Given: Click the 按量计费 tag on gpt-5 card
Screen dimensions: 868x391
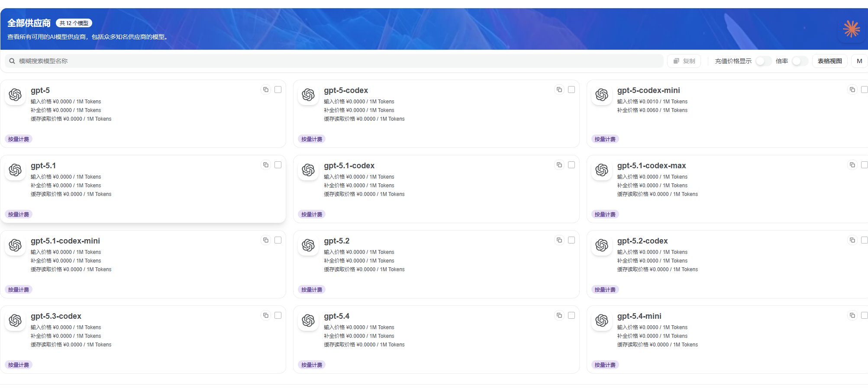Looking at the screenshot, I should coord(19,139).
